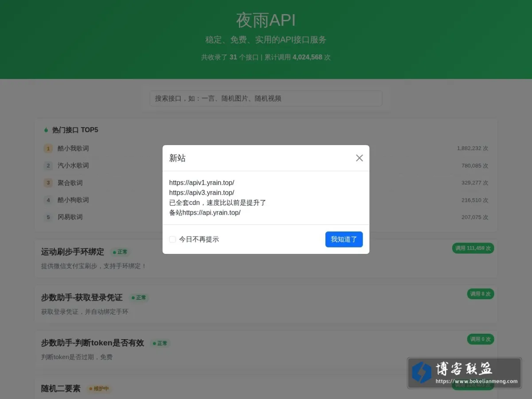The width and height of the screenshot is (532, 399).
Task: Click the 780,085 次 call count
Action: pyautogui.click(x=475, y=165)
